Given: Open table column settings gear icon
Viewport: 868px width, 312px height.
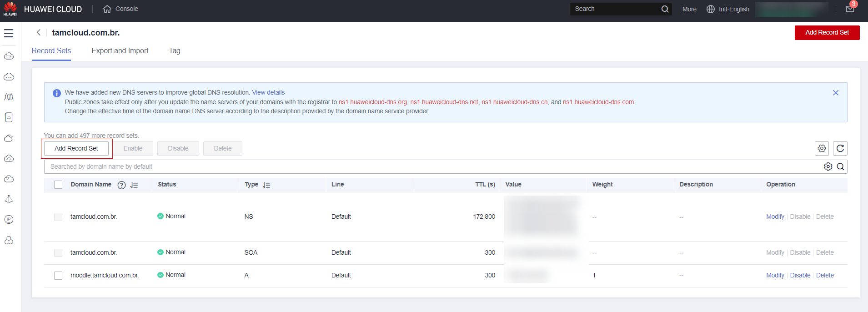Looking at the screenshot, I should 822,148.
